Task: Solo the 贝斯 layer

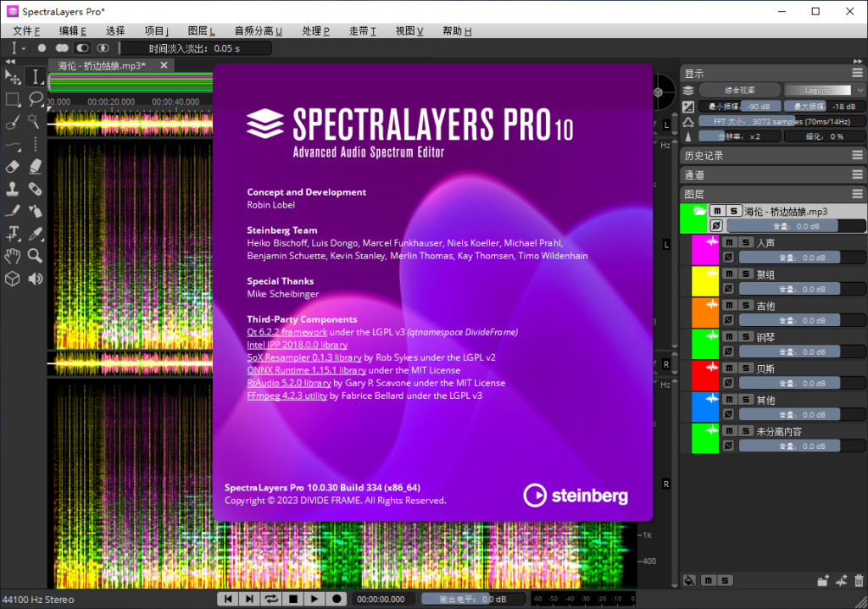Action: pyautogui.click(x=746, y=368)
